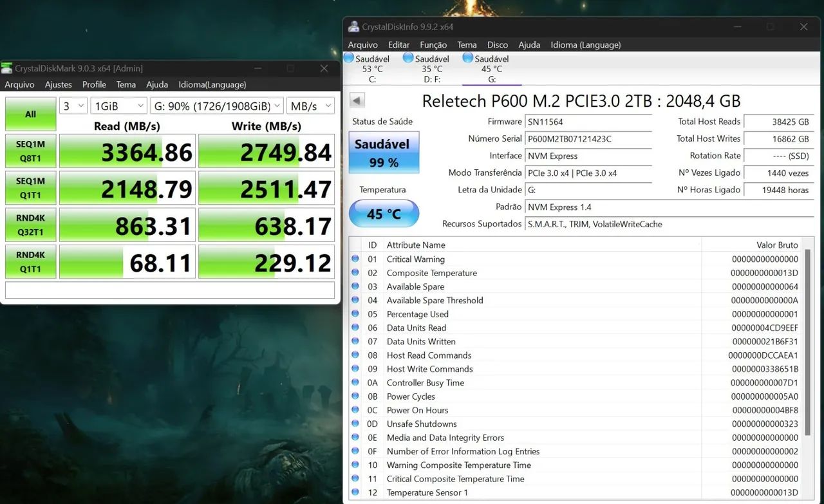Click the 68.11 random read result bar
The image size is (824, 504).
127,261
